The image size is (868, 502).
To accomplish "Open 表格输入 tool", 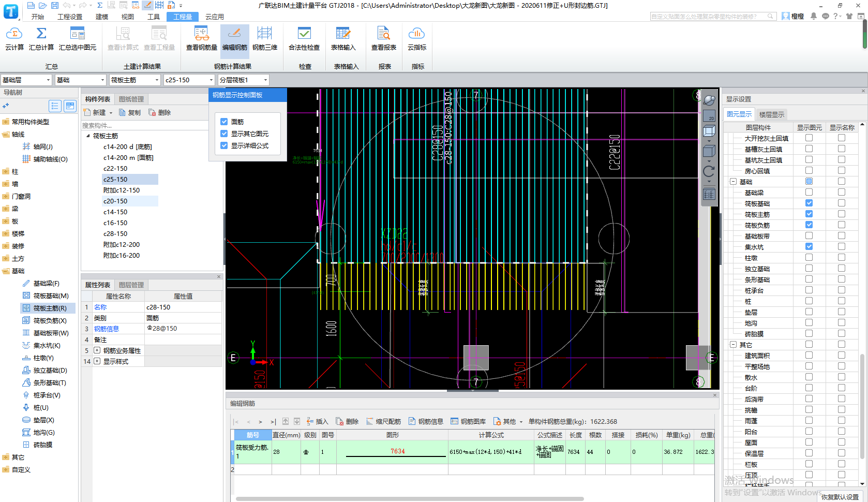I will click(x=343, y=38).
